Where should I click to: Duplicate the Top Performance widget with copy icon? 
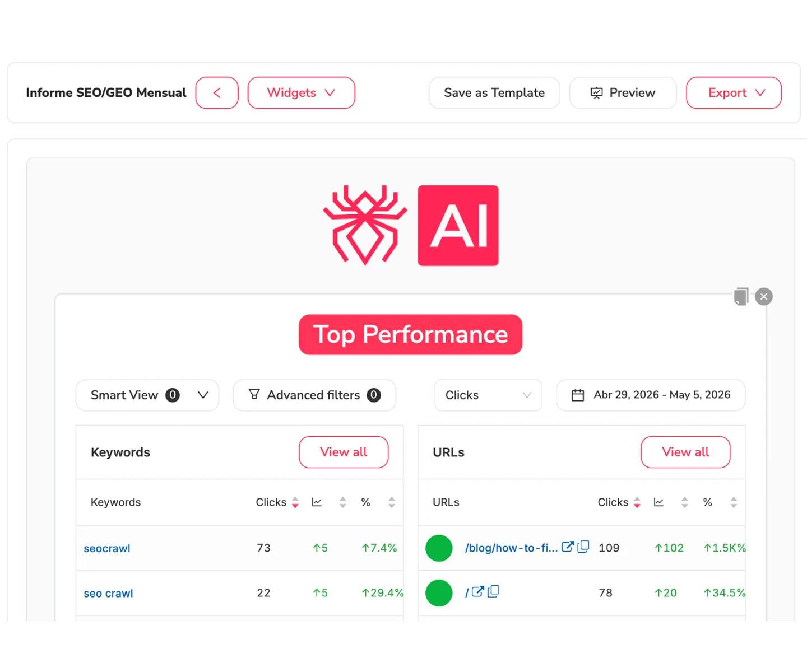tap(741, 296)
